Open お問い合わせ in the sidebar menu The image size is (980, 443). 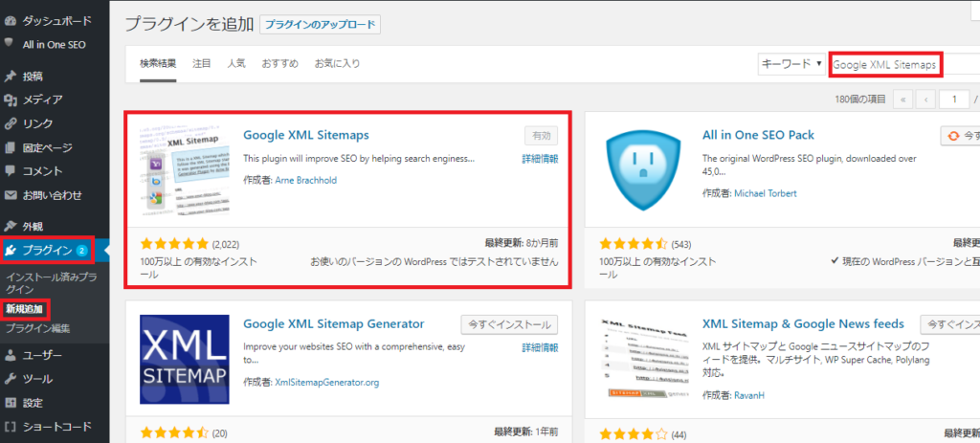pyautogui.click(x=53, y=195)
